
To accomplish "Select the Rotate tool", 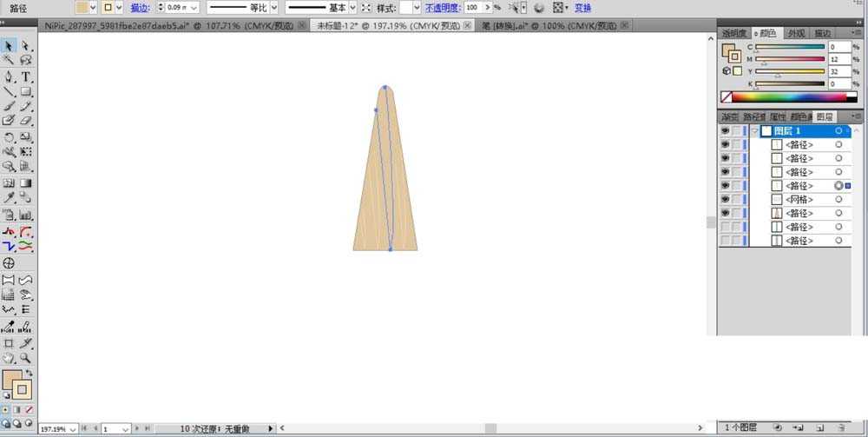I will 9,136.
